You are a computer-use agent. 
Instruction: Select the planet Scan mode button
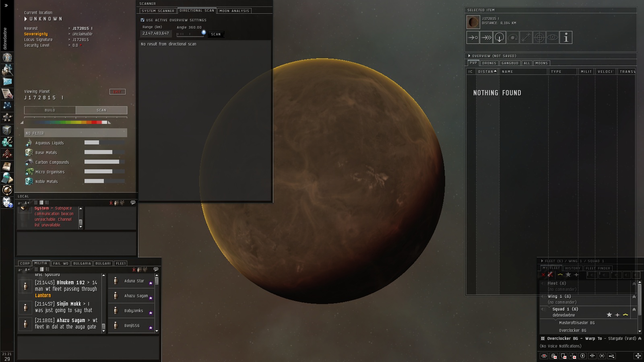click(101, 110)
